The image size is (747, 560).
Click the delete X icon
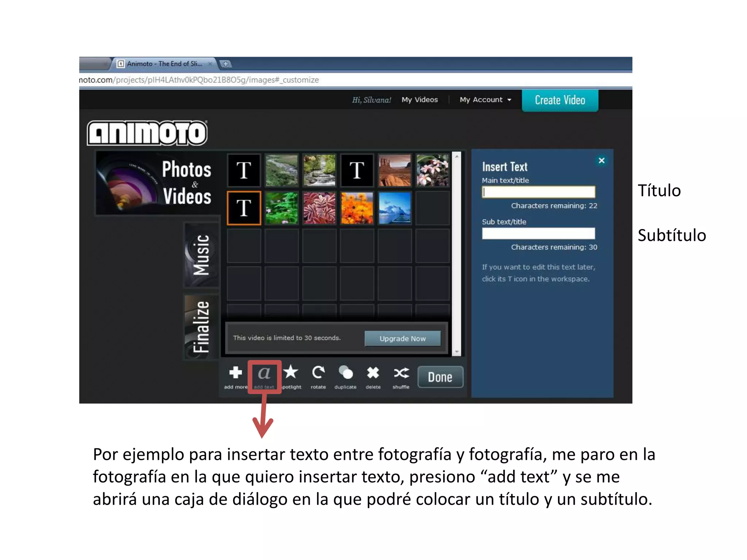coord(373,373)
